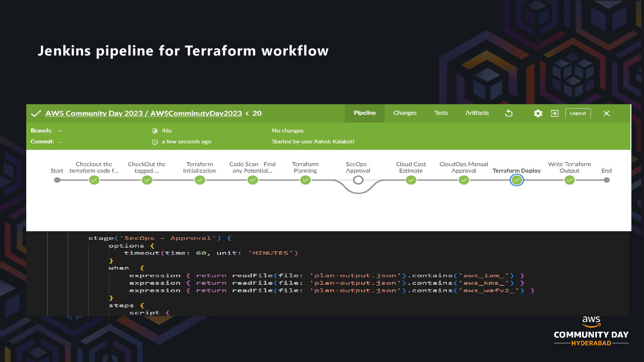Click the End node of pipeline
The height and width of the screenshot is (362, 644).
pyautogui.click(x=607, y=180)
